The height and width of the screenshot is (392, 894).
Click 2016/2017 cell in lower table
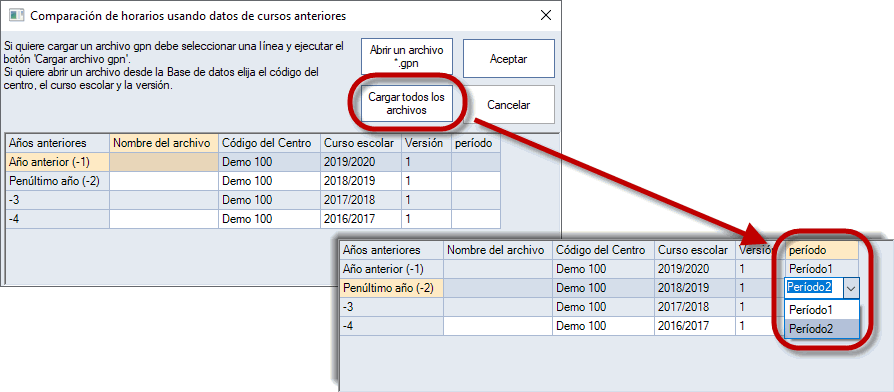(x=694, y=326)
